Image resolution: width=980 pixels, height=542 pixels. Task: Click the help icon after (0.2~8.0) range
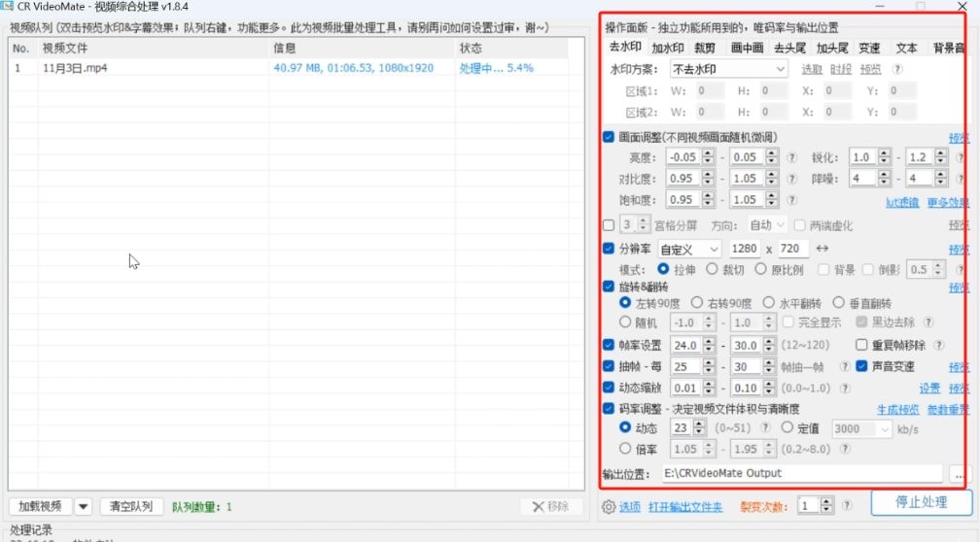click(845, 449)
